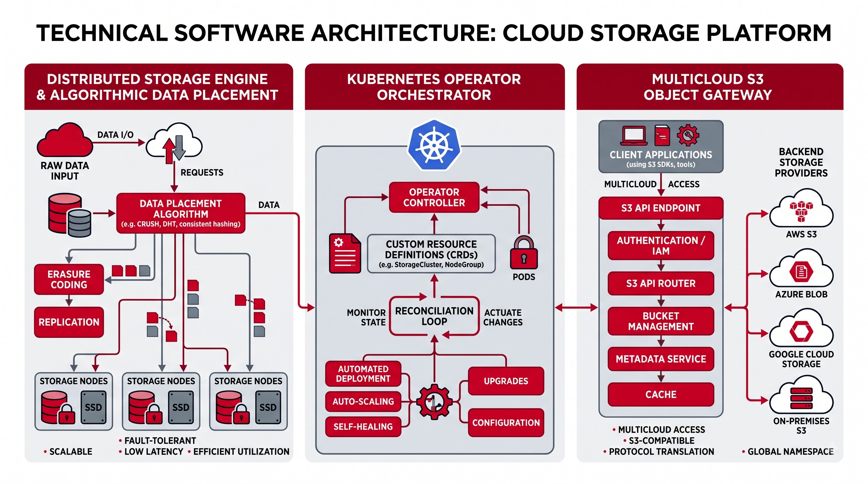Select the Configuration box

coord(506,423)
